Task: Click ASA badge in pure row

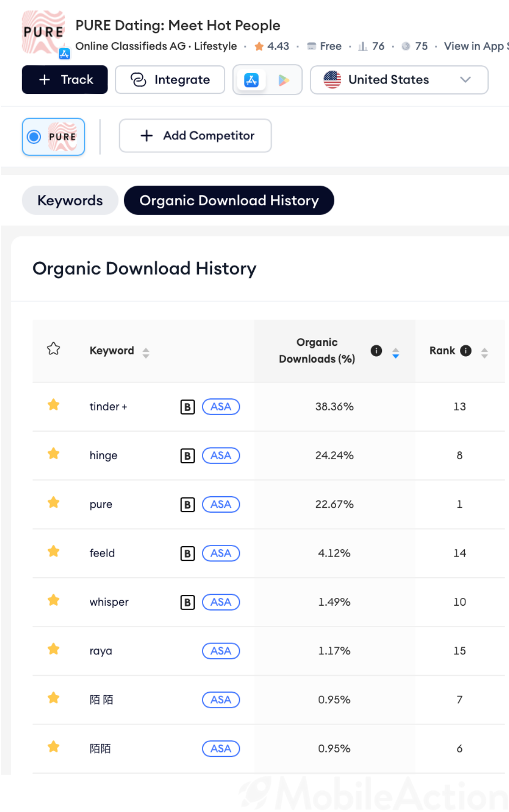Action: click(x=221, y=504)
